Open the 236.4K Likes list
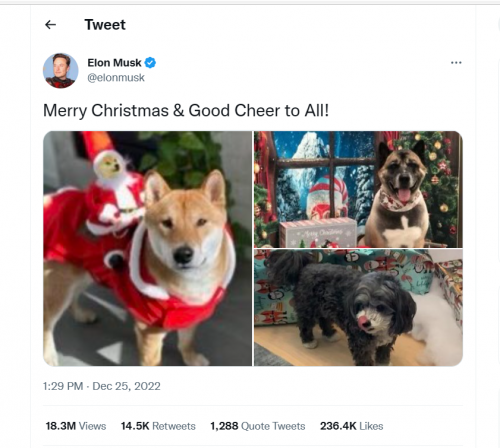500x448 pixels. (x=352, y=426)
